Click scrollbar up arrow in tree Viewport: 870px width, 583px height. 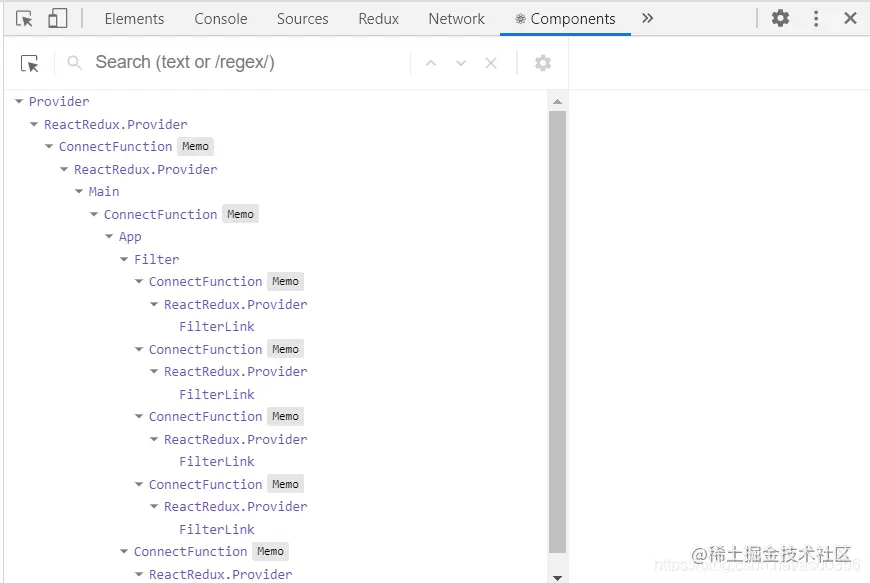[557, 102]
